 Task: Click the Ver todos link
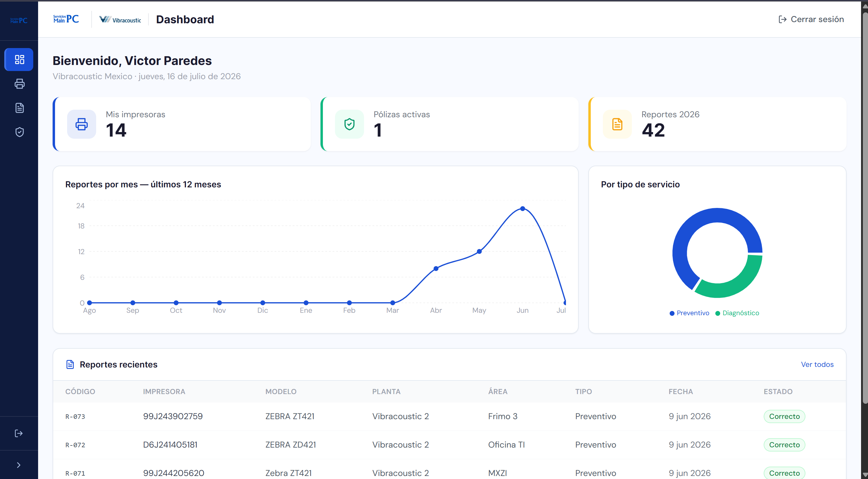[817, 364]
